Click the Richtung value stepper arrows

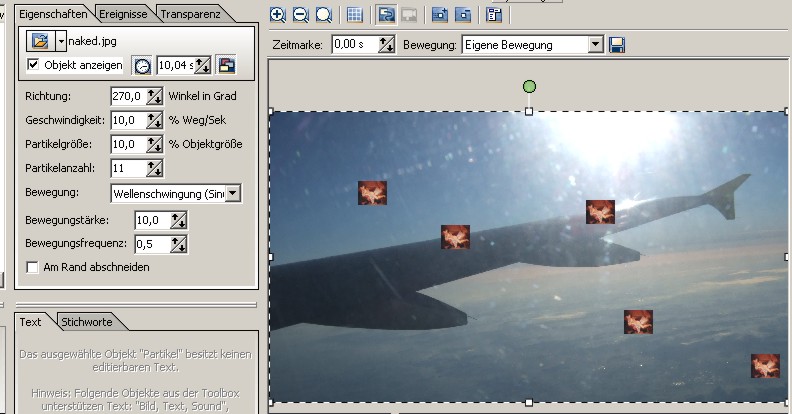(x=154, y=96)
